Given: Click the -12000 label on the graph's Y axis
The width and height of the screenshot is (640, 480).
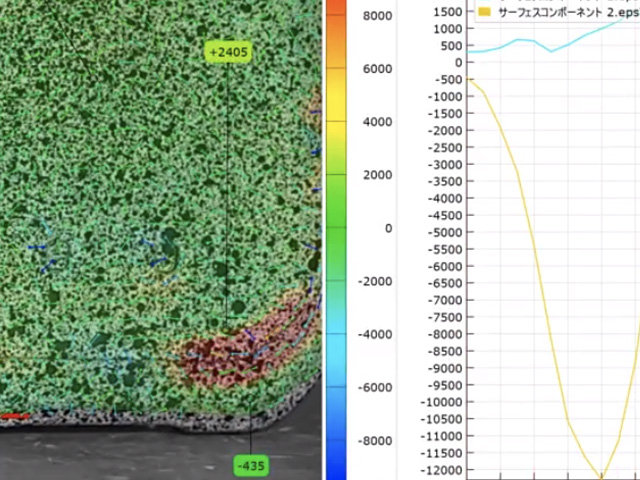Looking at the screenshot, I should (441, 470).
